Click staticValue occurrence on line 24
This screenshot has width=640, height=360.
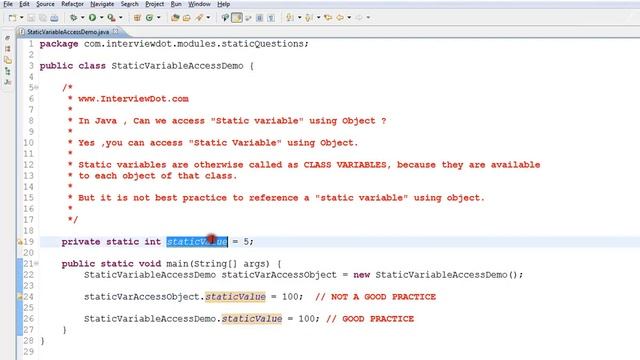(x=235, y=297)
